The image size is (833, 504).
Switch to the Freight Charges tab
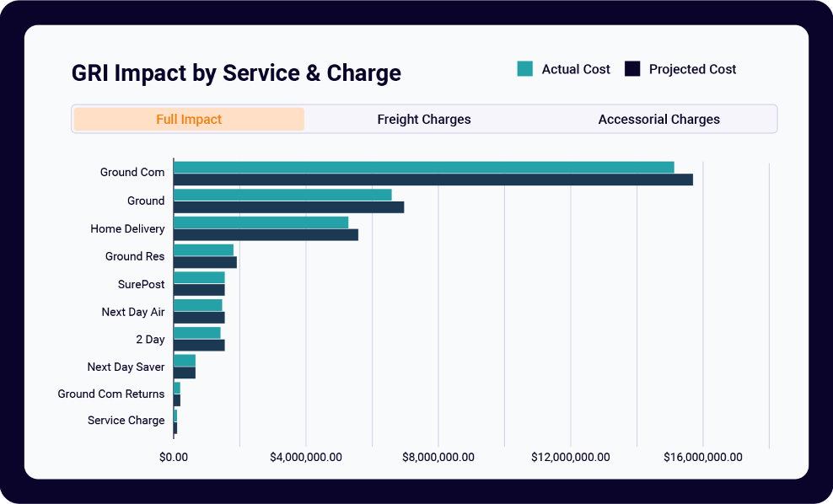424,119
